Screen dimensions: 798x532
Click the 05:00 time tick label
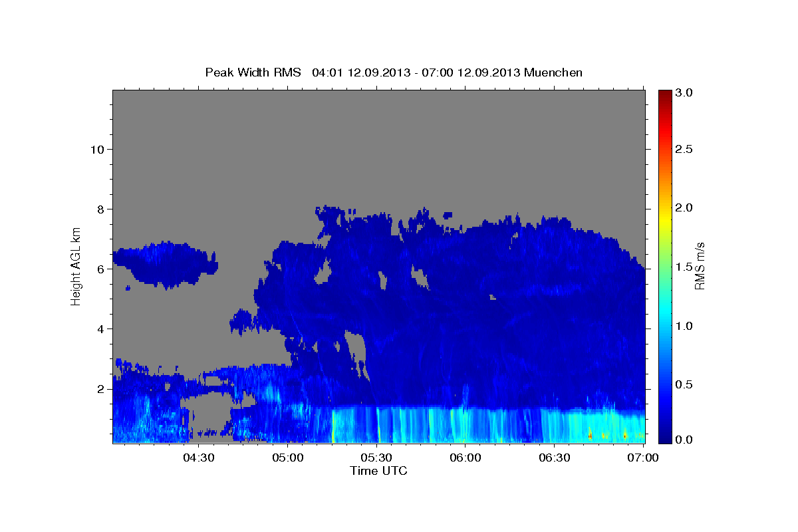288,458
